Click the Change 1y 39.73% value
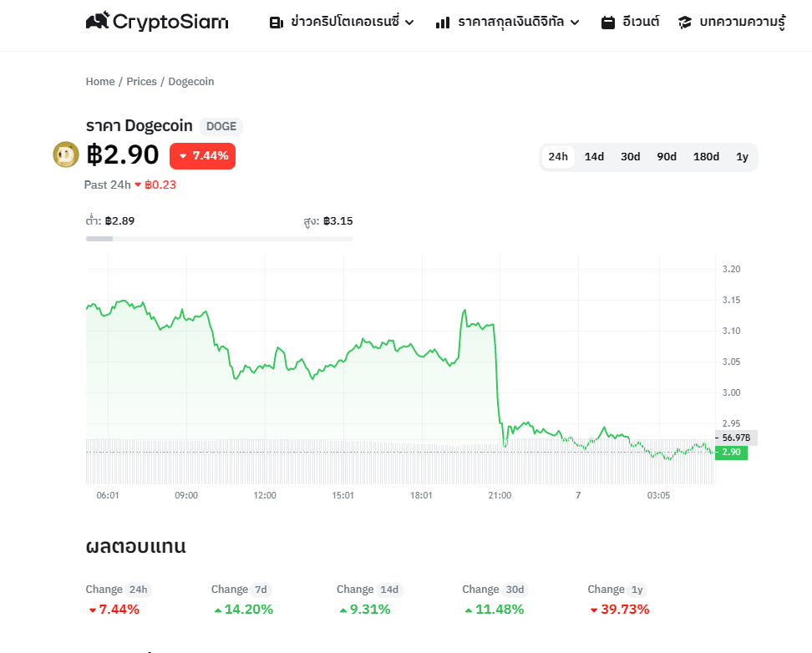The image size is (812, 653). [620, 610]
